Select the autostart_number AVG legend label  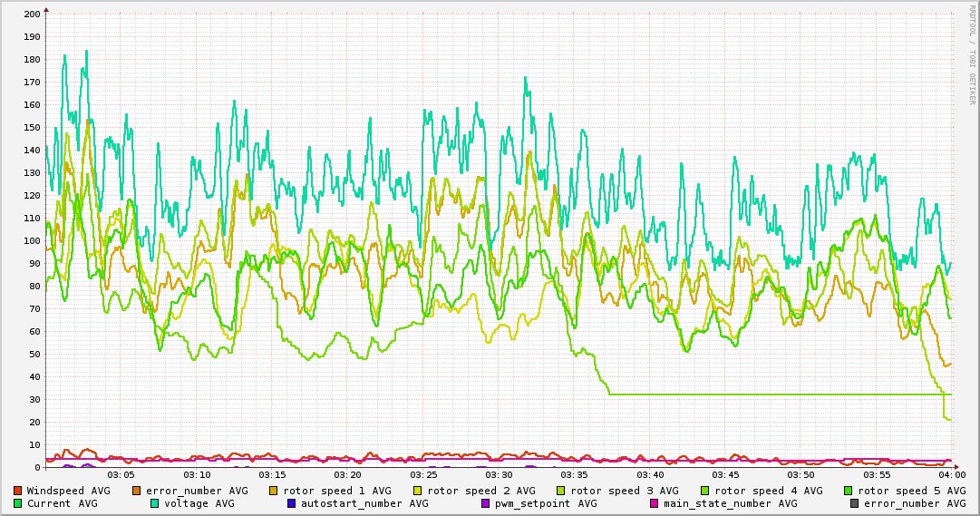[364, 504]
